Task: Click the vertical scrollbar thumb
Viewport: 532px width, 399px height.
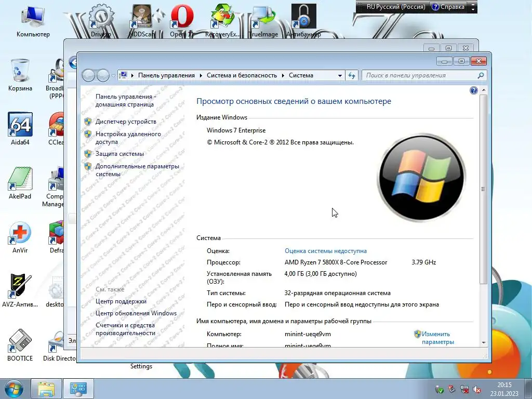Action: (x=484, y=189)
